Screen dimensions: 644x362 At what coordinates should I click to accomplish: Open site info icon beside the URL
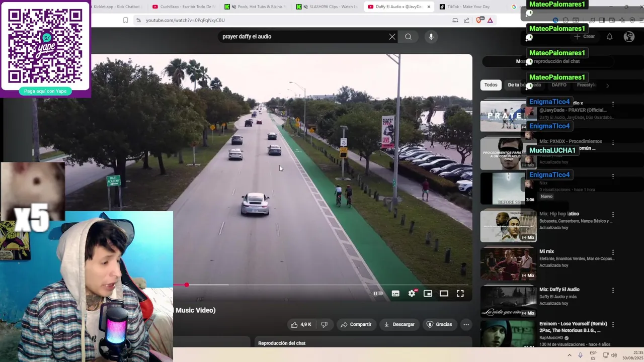tap(138, 20)
